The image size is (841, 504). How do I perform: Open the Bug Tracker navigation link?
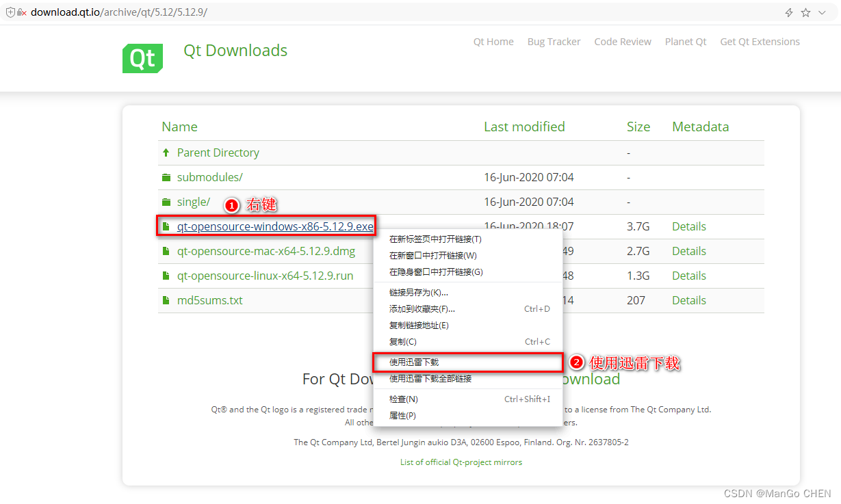pyautogui.click(x=554, y=42)
